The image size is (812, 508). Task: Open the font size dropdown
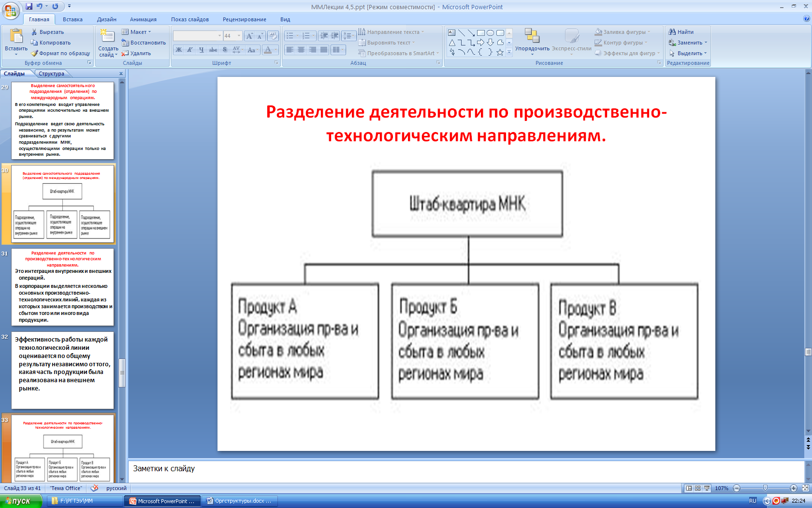[239, 36]
